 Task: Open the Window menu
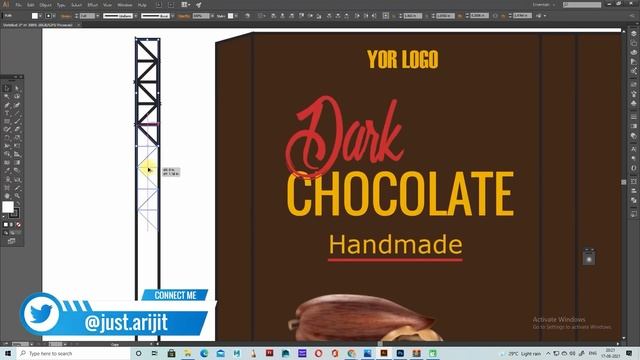[125, 5]
